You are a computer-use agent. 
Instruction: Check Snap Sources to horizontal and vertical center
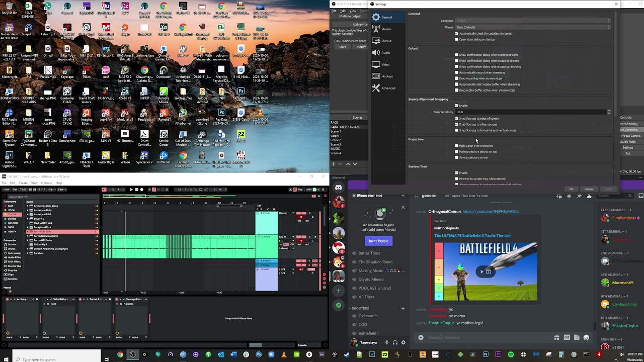click(457, 130)
